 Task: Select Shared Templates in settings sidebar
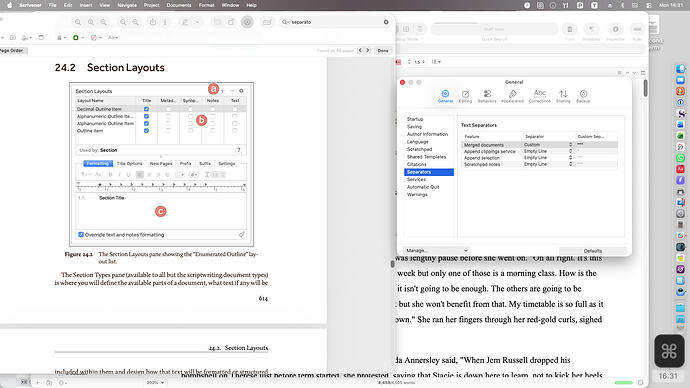point(426,157)
